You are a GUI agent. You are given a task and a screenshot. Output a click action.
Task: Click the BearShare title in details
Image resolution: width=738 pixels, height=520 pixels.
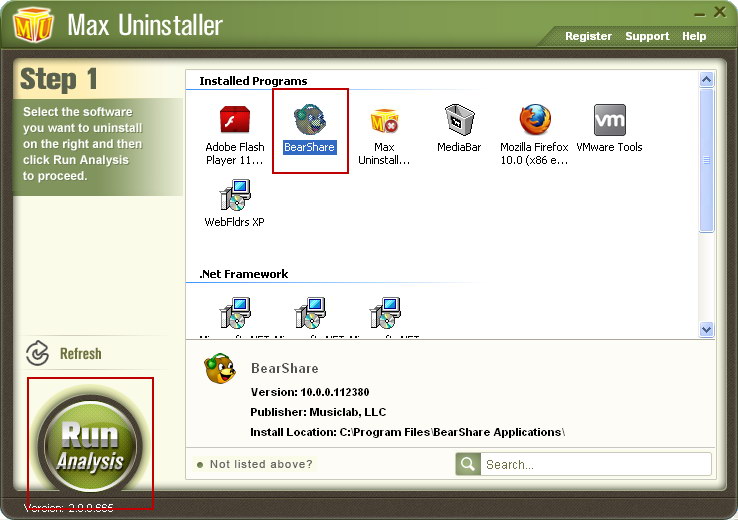285,368
